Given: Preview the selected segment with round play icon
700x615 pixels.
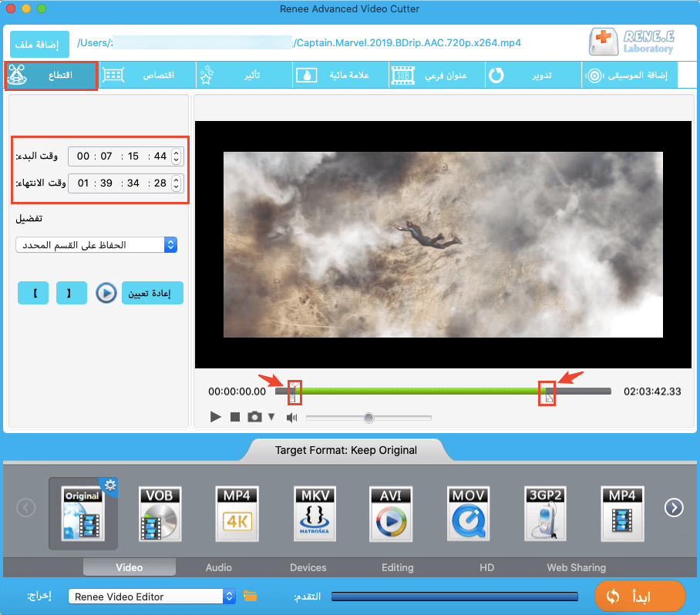Looking at the screenshot, I should pyautogui.click(x=106, y=293).
